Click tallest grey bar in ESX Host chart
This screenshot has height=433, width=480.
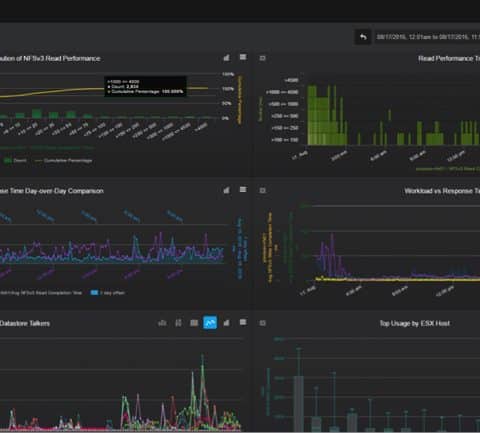(299, 403)
